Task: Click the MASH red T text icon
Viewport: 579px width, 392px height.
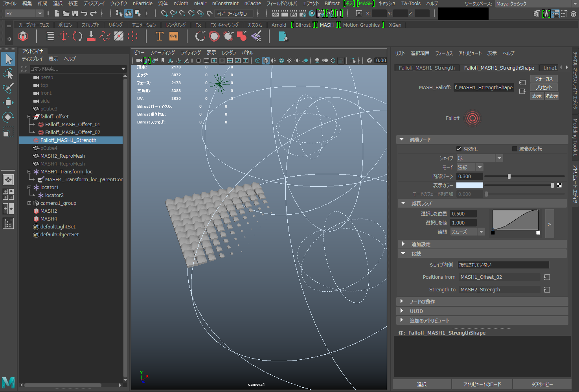Action: (64, 37)
